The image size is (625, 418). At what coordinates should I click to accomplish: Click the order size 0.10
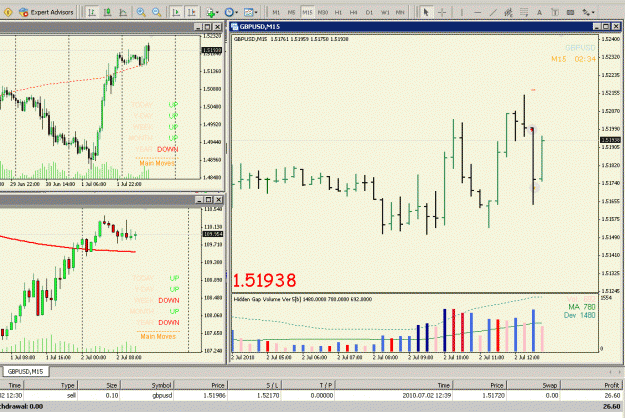tap(112, 395)
